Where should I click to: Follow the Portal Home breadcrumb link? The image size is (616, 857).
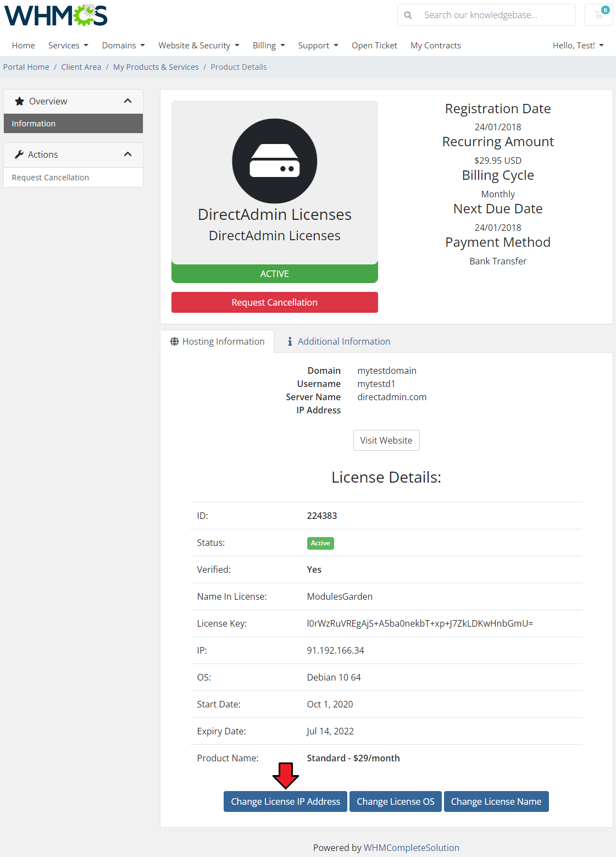point(26,67)
